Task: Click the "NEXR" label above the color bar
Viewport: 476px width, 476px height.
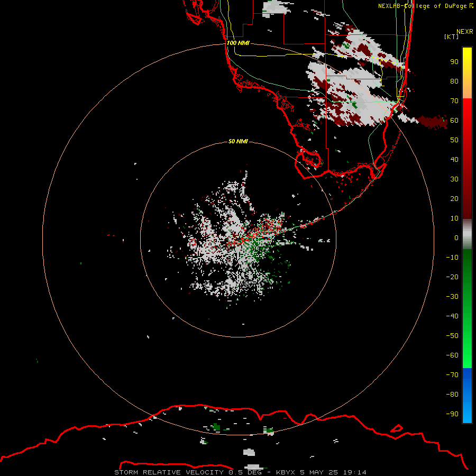Action: pos(465,31)
